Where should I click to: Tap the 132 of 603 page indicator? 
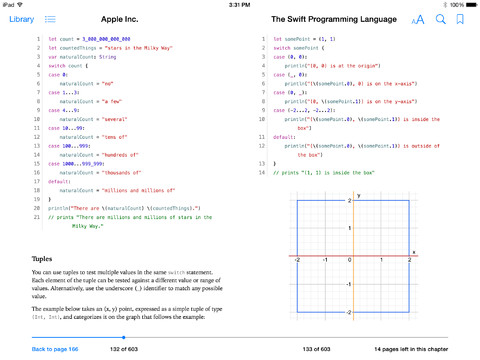pyautogui.click(x=124, y=349)
